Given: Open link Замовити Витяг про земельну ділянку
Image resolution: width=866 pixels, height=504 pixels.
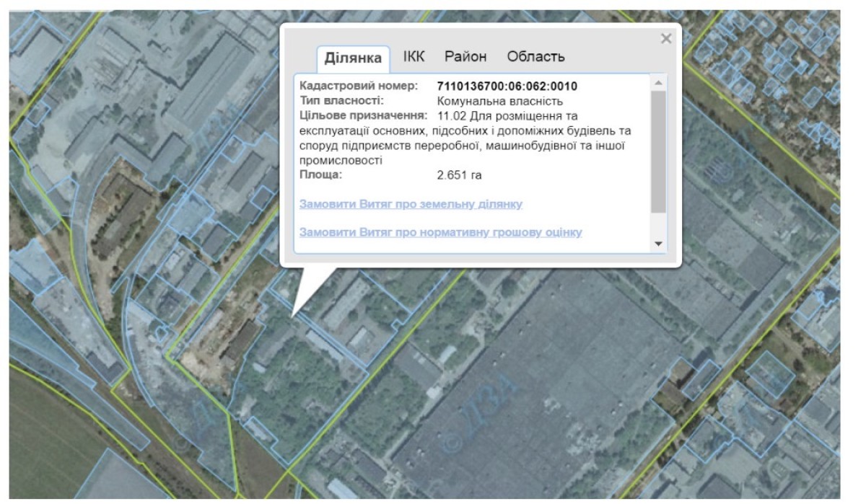Looking at the screenshot, I should click(411, 205).
